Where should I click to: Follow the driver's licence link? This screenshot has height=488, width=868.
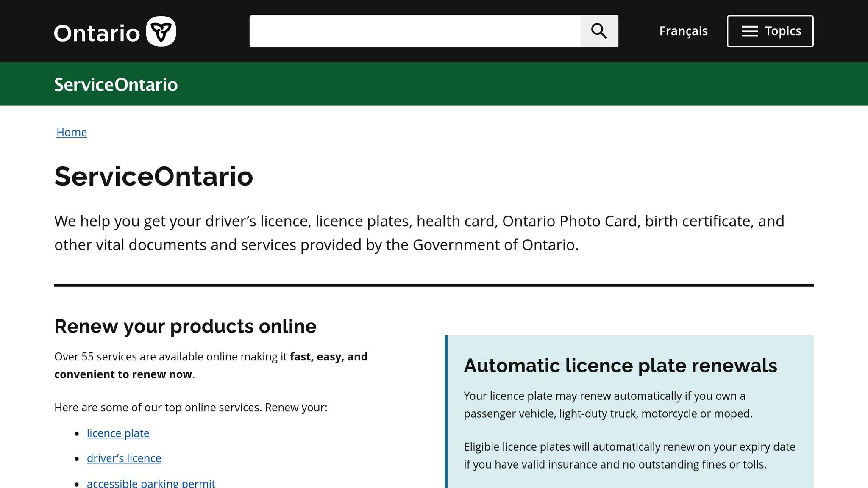(124, 458)
